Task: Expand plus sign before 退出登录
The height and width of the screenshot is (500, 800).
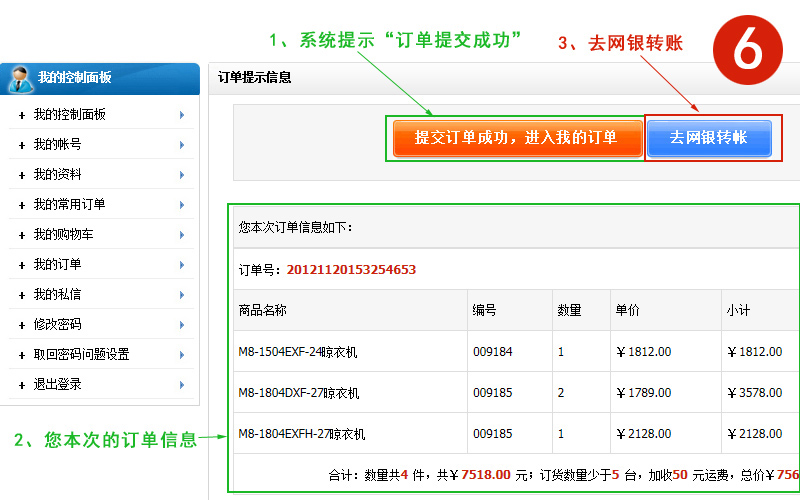Action: pos(22,386)
